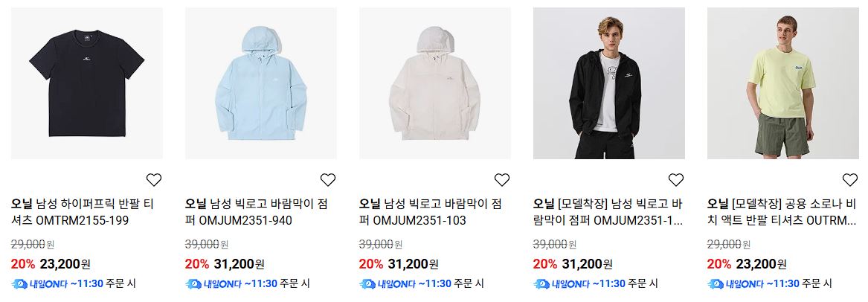View the model in yellow t-shirt
This screenshot has height=302, width=868.
tap(782, 83)
